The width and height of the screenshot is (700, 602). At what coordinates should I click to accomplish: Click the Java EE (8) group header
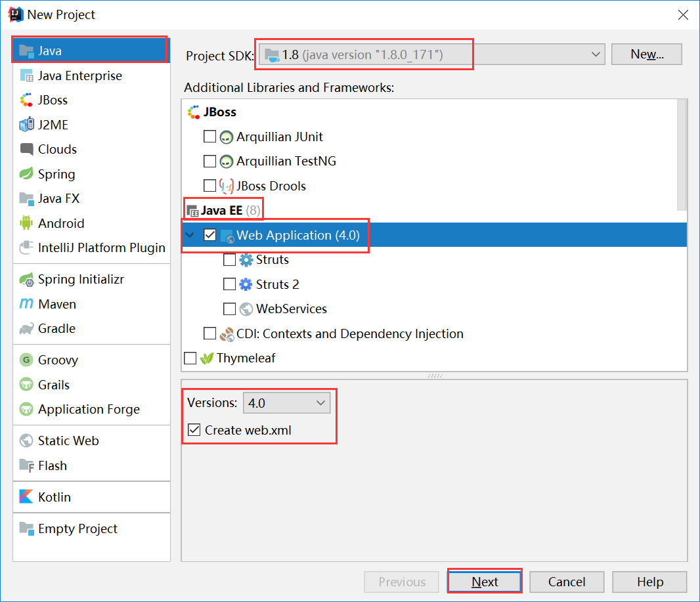click(x=223, y=210)
